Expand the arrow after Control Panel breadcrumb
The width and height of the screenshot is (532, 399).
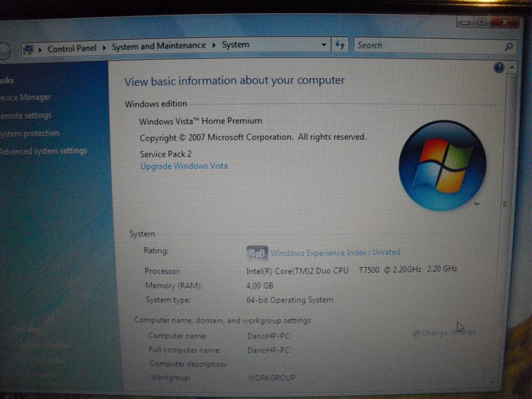click(104, 48)
